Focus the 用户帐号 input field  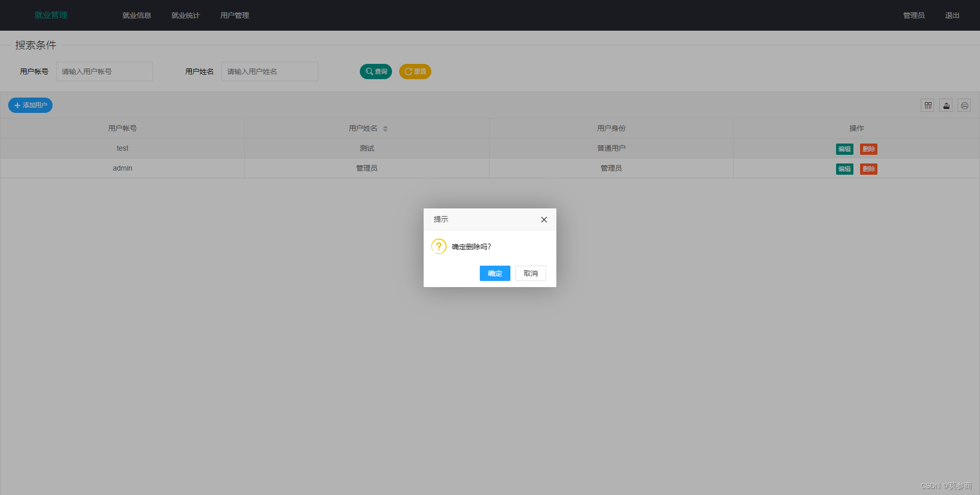click(x=105, y=72)
